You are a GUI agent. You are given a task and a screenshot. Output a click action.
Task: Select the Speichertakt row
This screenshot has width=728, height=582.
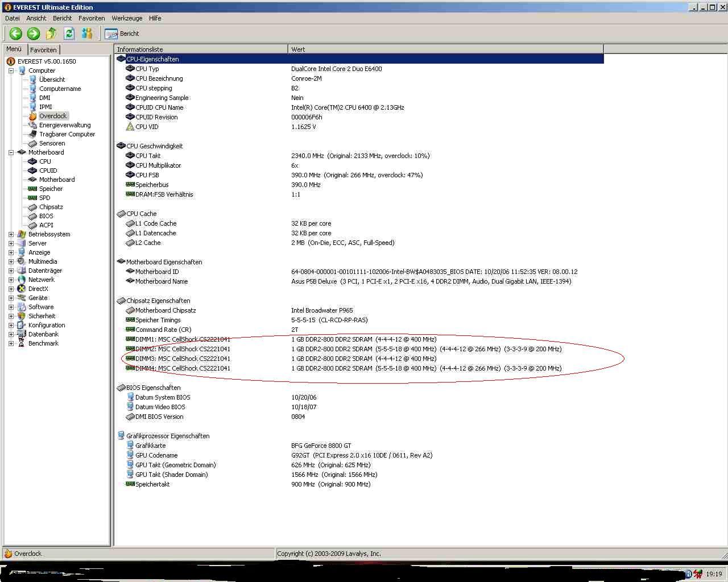(x=359, y=484)
